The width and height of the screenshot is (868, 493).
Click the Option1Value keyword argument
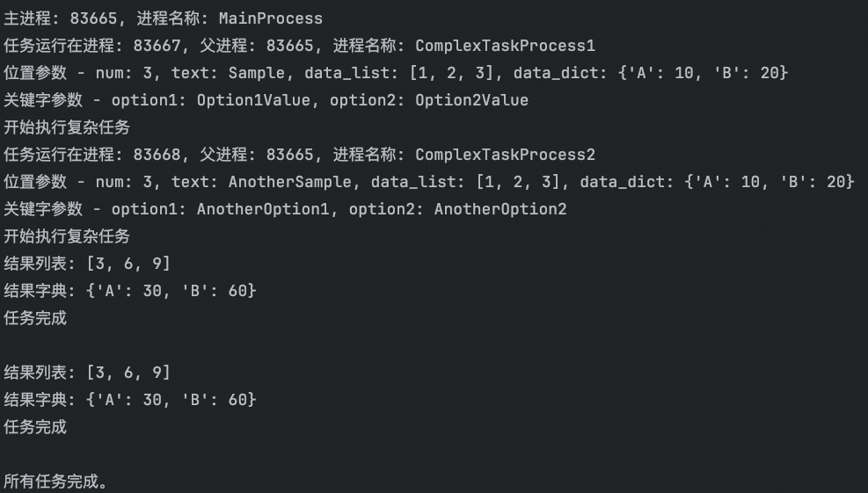click(253, 100)
